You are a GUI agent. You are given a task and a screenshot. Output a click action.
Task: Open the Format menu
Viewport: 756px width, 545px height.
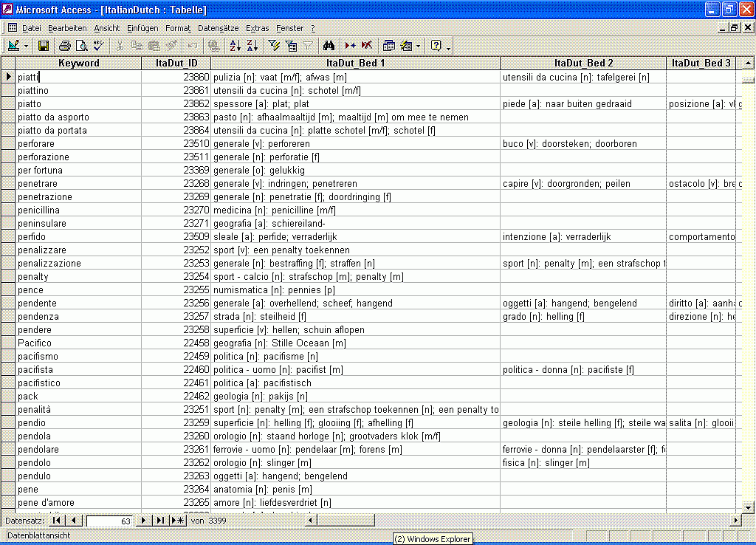178,28
